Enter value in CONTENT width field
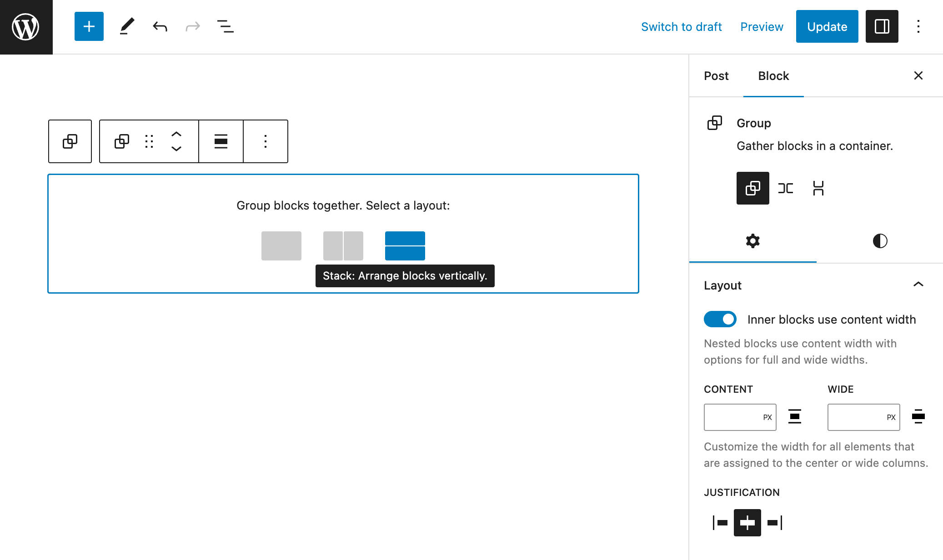 732,417
